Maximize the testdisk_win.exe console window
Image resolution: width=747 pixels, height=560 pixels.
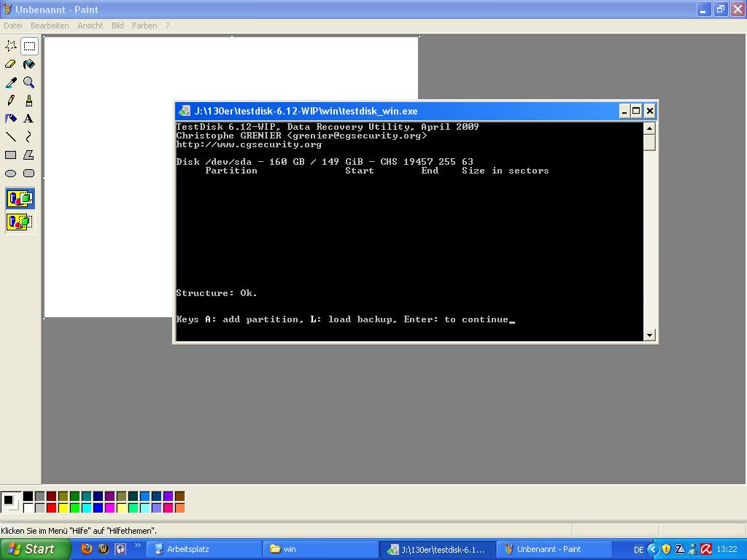[636, 111]
